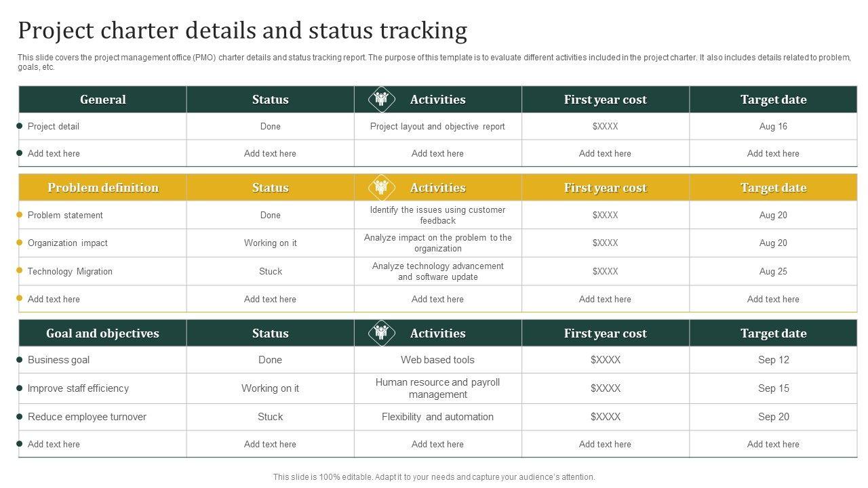Select the Working on it status for Organization impact
This screenshot has width=868, height=488.
click(270, 243)
